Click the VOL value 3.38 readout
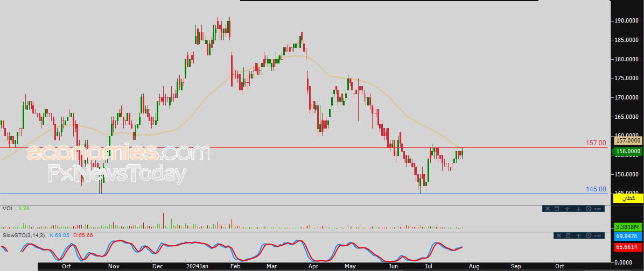Screen dimensions: 644x271 (x=23, y=208)
